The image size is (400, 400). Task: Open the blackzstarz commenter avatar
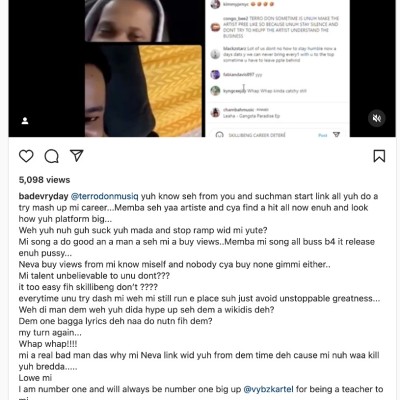point(215,54)
